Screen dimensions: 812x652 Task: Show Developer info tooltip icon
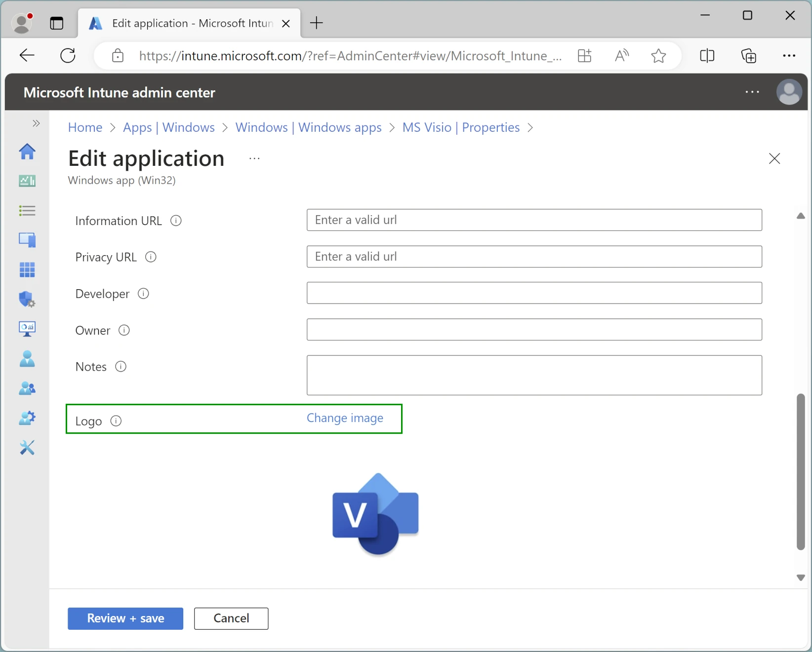143,294
